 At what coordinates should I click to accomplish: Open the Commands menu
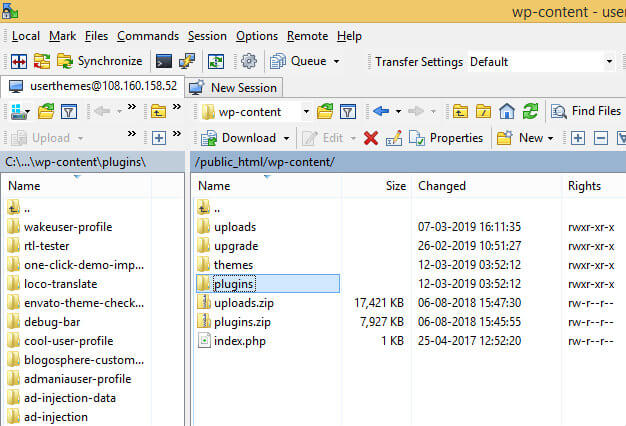pos(148,36)
